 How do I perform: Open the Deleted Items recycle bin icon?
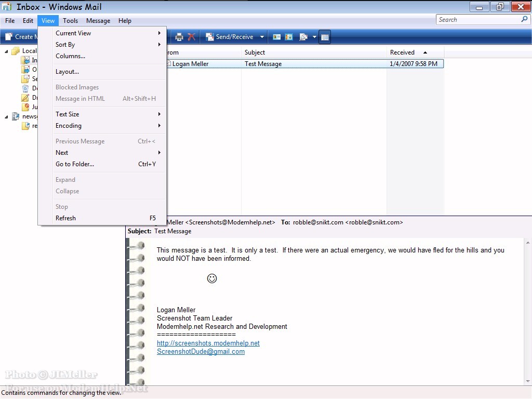click(25, 88)
